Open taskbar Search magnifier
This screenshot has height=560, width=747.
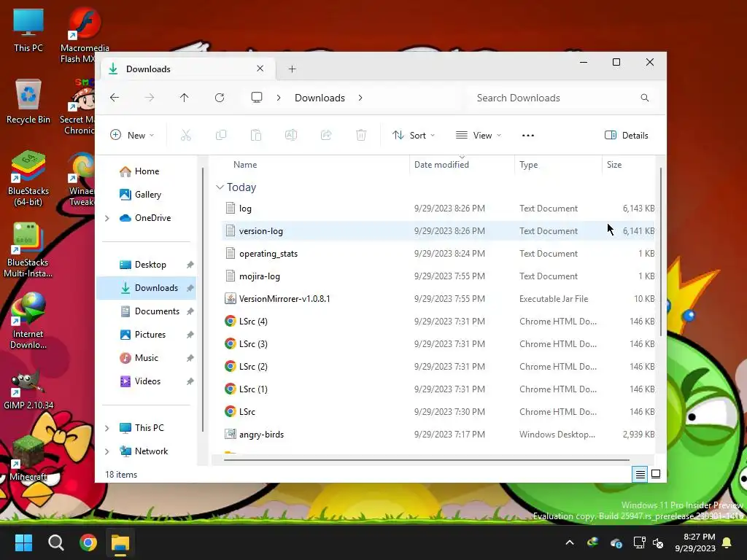pos(55,542)
